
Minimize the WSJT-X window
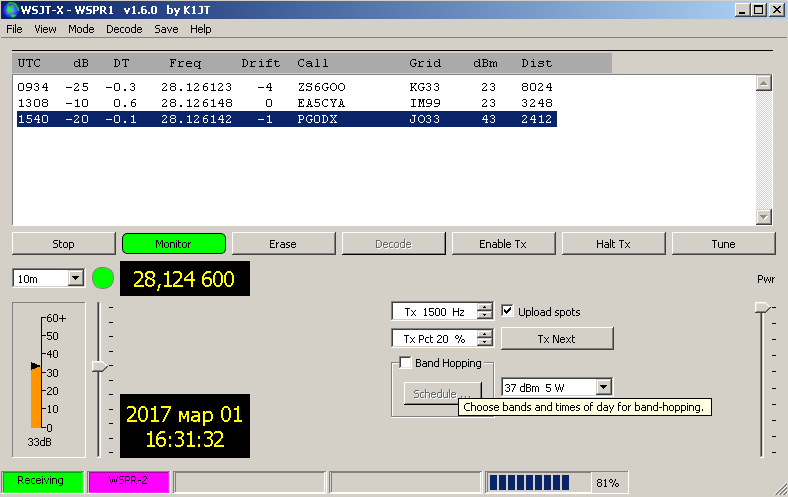[x=742, y=10]
